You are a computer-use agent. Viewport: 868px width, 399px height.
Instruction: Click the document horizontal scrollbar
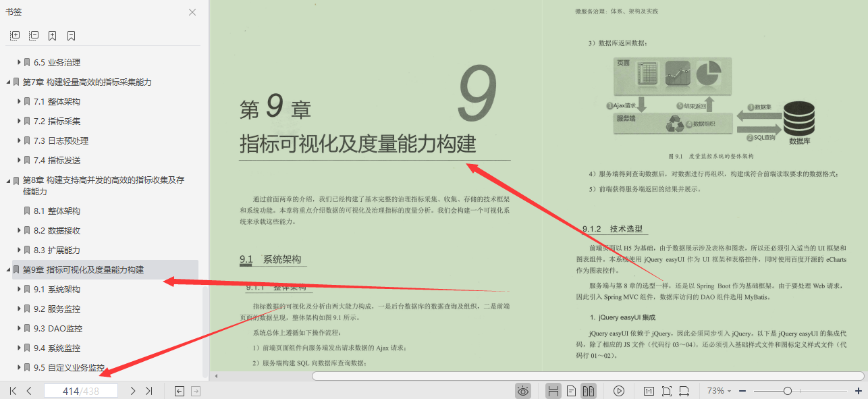pos(587,375)
